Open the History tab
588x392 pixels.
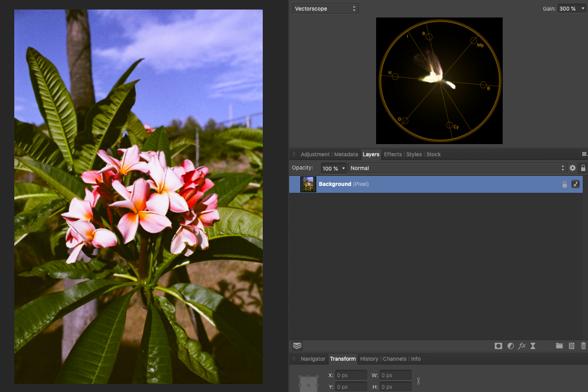pyautogui.click(x=369, y=359)
